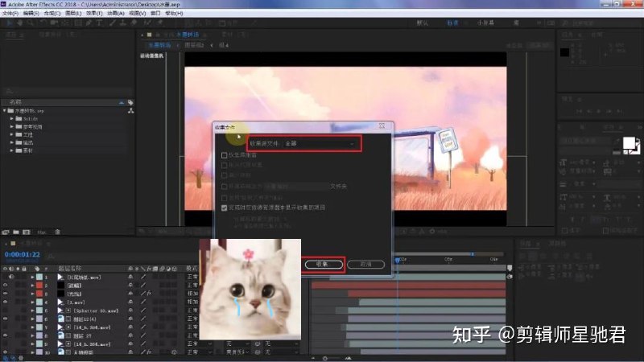Select the Splatter 10.mov layer name
The width and height of the screenshot is (644, 362).
(96, 311)
